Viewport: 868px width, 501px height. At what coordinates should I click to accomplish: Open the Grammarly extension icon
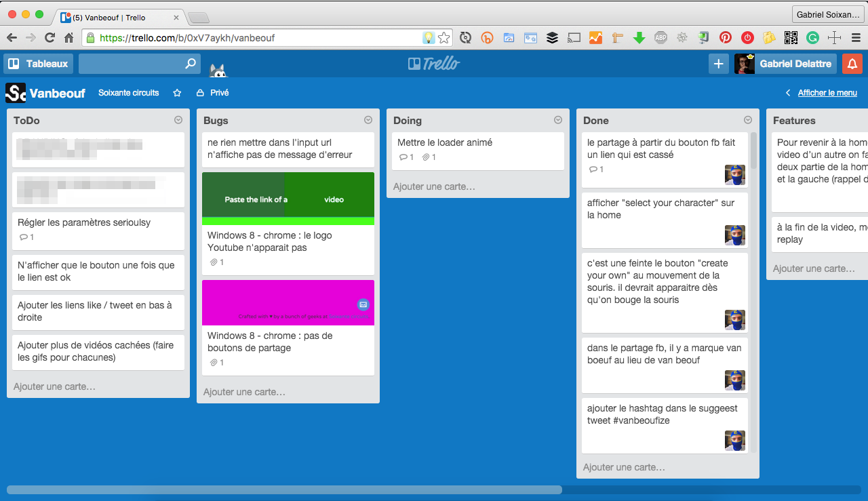pyautogui.click(x=812, y=38)
